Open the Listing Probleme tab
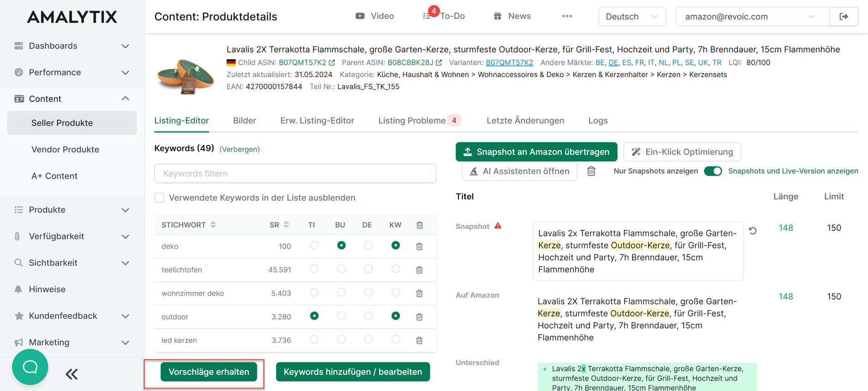The image size is (868, 391). (x=420, y=120)
